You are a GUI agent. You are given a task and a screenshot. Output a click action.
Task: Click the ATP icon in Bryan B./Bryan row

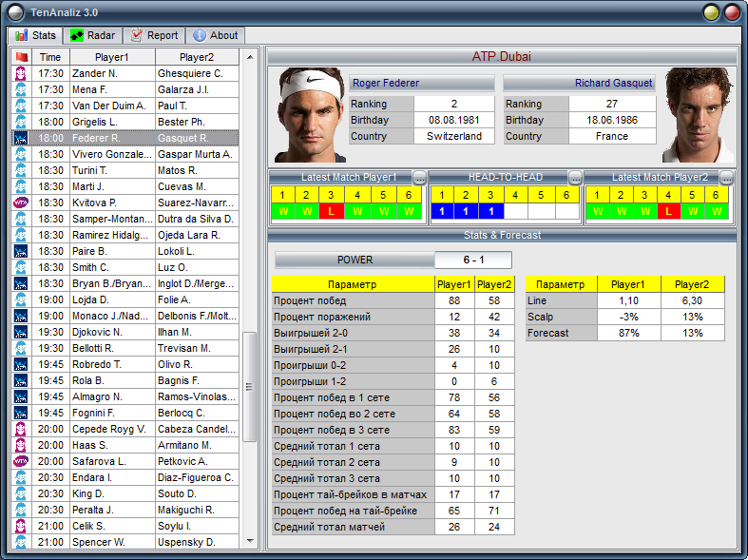[21, 284]
